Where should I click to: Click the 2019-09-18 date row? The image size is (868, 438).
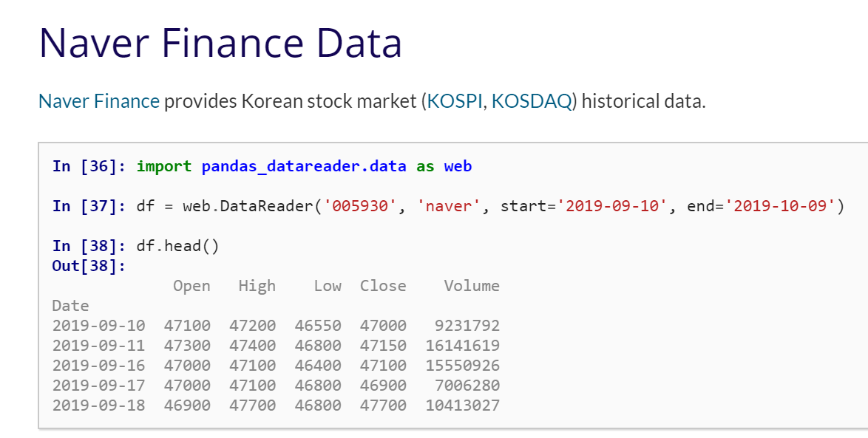[x=276, y=405]
